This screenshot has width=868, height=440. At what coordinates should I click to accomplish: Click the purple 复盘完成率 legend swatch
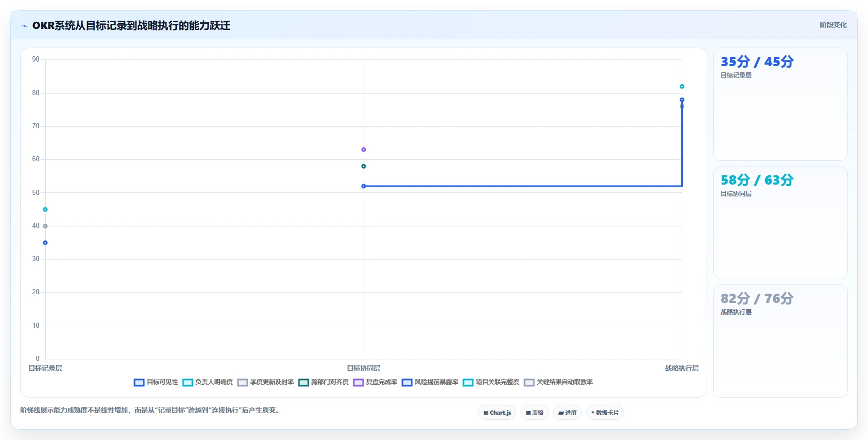click(x=358, y=383)
